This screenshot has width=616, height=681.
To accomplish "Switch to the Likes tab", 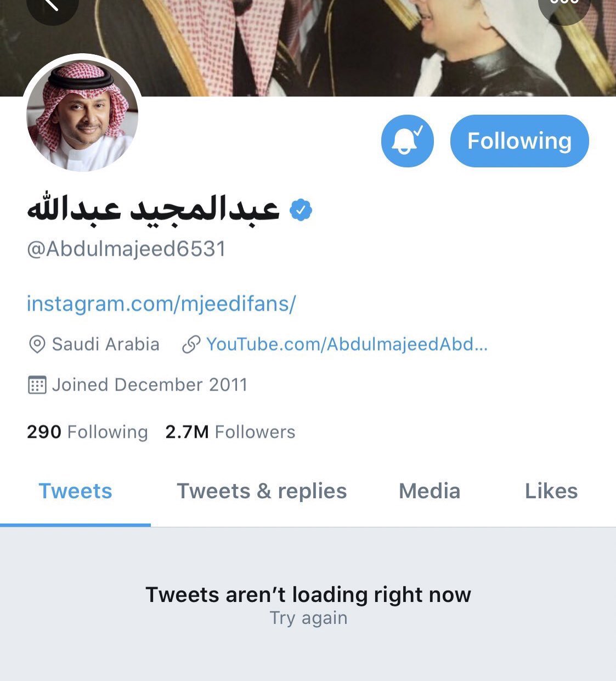I will (551, 491).
